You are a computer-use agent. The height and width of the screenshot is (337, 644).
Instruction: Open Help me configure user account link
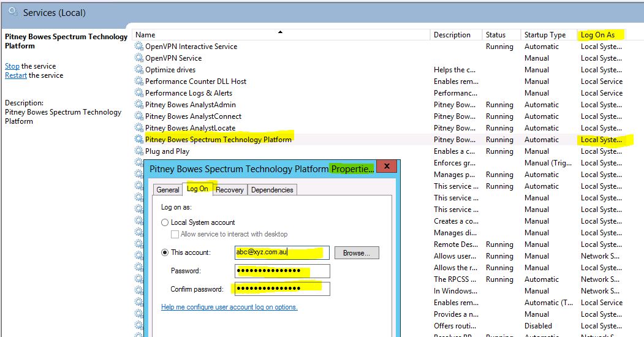pos(229,307)
